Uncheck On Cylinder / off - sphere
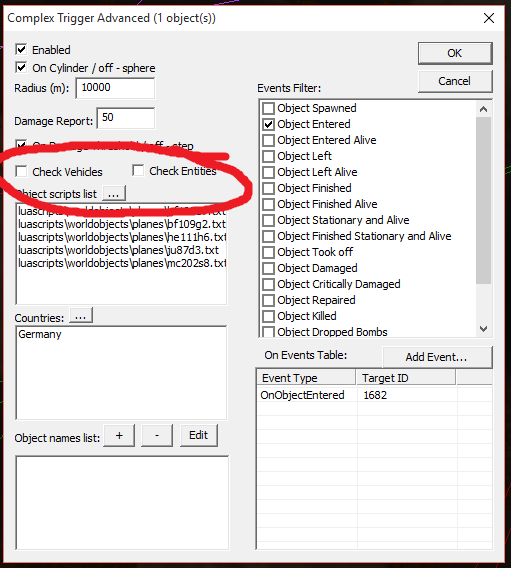Viewport: 511px width, 568px height. click(x=21, y=67)
